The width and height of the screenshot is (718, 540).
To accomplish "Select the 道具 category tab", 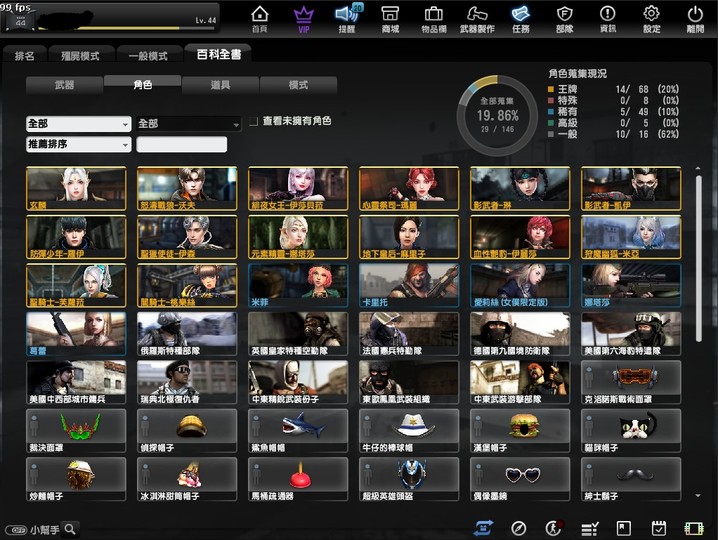I will 220,86.
